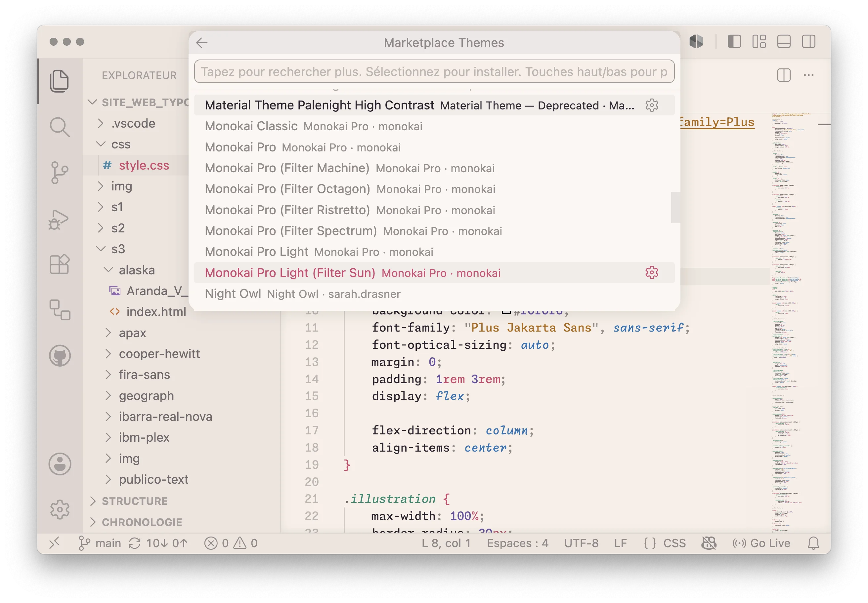
Task: Select Monokai Pro (Filter Machine) theme
Action: pyautogui.click(x=434, y=168)
